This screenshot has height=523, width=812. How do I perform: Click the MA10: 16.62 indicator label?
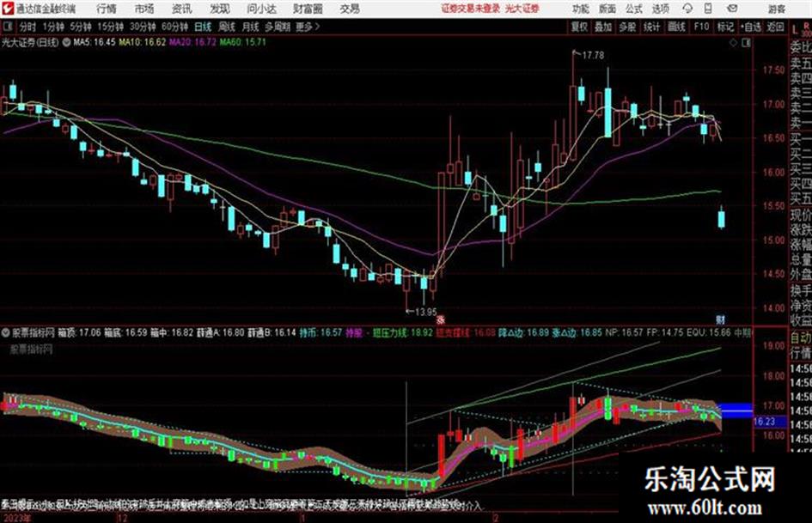(142, 42)
